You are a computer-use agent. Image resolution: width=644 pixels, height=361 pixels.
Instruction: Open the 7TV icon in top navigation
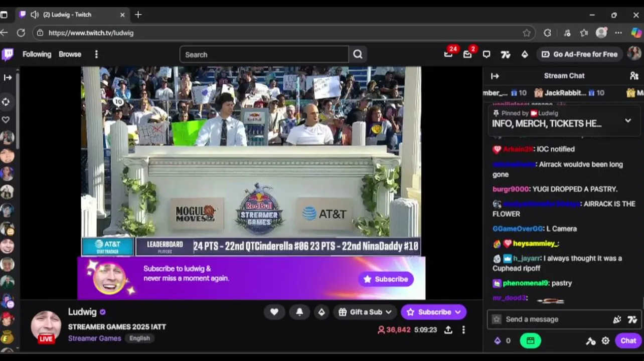(506, 54)
